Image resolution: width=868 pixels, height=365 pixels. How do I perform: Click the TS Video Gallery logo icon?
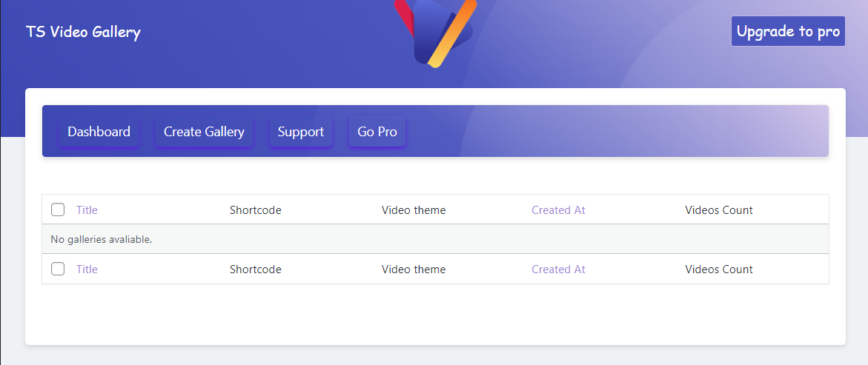pos(435,33)
